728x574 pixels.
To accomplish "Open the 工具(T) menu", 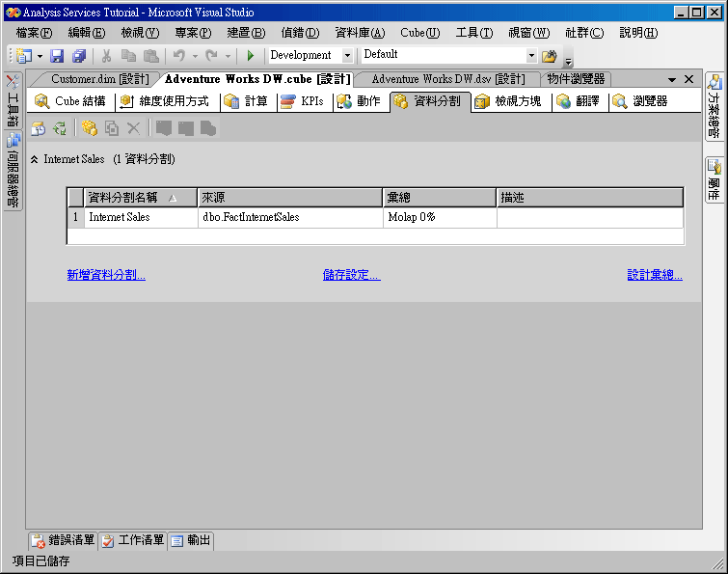I will [x=474, y=33].
